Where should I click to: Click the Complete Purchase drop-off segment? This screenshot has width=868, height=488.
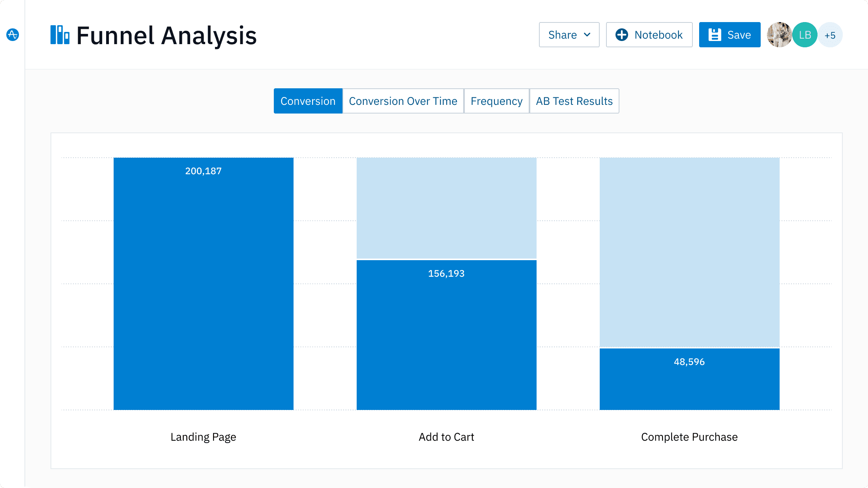click(x=689, y=252)
